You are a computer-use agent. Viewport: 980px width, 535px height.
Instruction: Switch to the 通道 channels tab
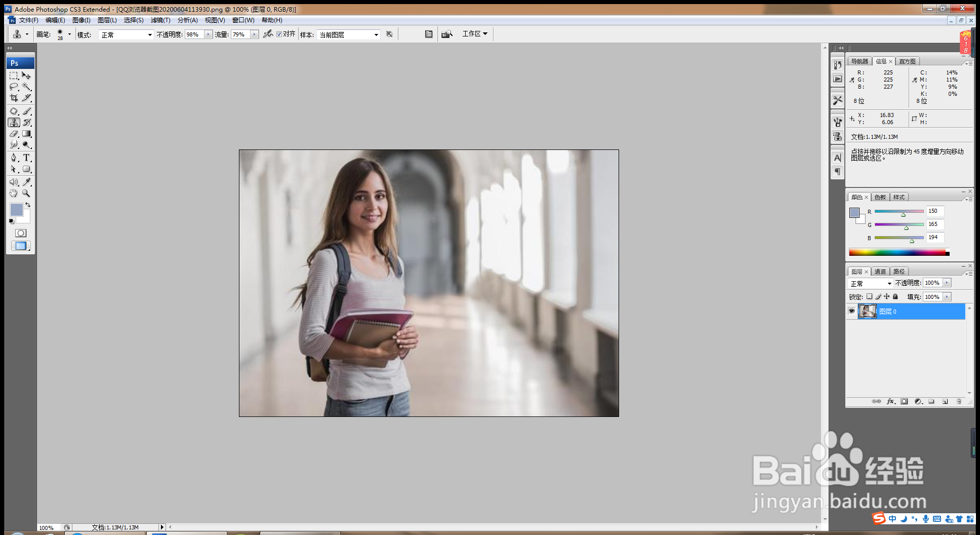click(x=880, y=272)
